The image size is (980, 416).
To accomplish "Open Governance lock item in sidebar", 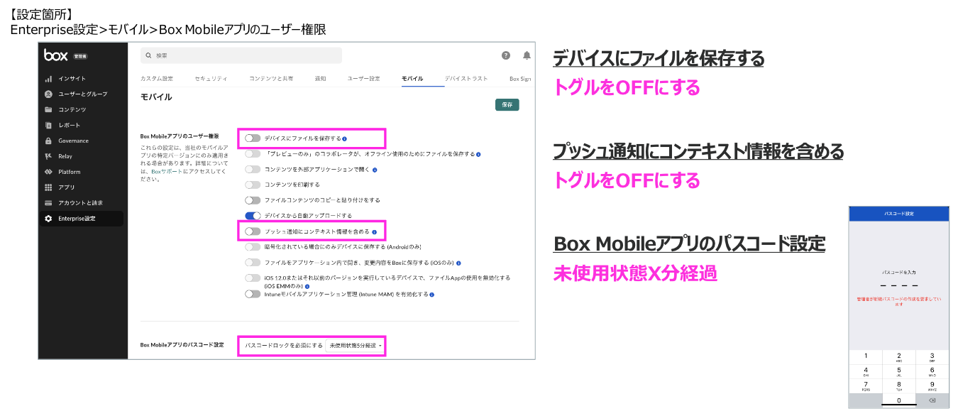I will tap(73, 141).
